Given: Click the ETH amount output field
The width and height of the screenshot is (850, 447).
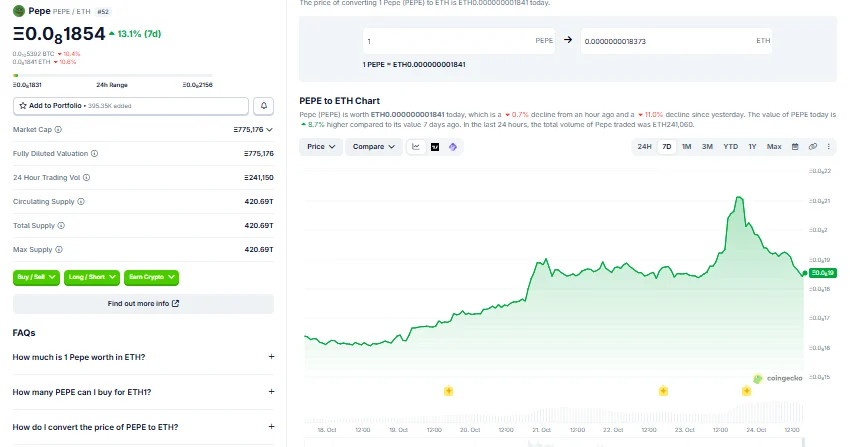Looking at the screenshot, I should [x=676, y=41].
